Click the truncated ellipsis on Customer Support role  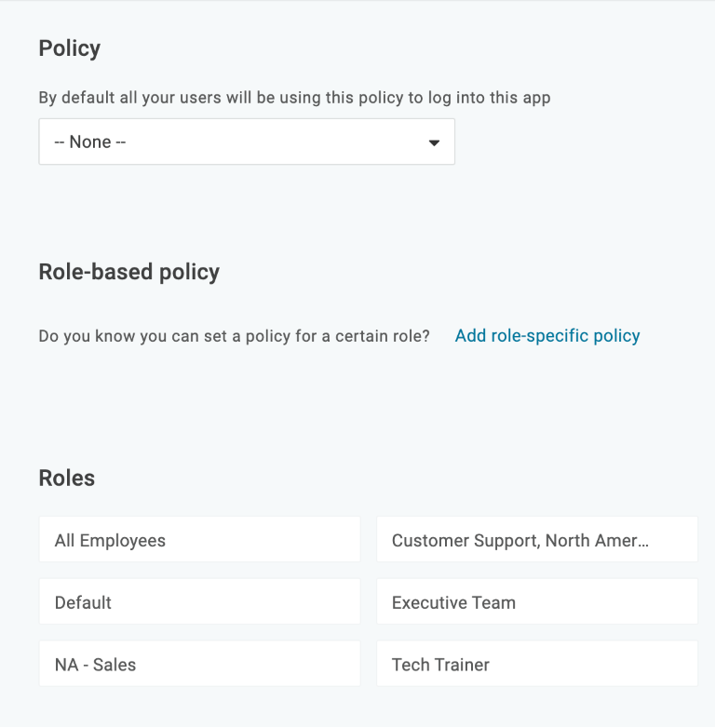[x=642, y=541]
